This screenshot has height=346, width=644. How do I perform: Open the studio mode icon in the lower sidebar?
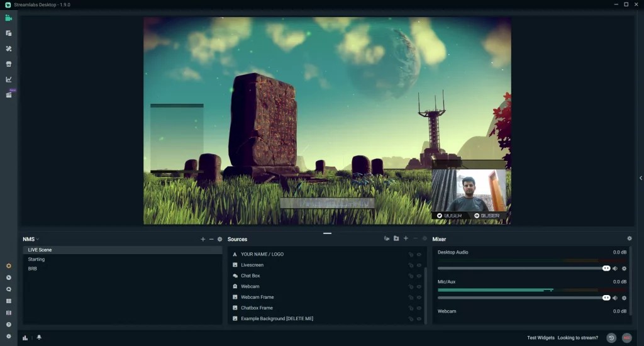pos(9,278)
